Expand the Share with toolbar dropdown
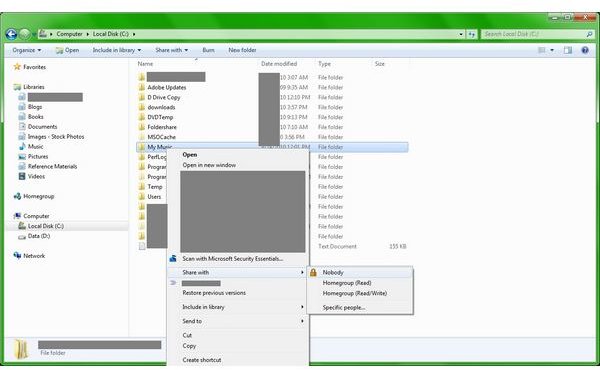 pos(171,50)
